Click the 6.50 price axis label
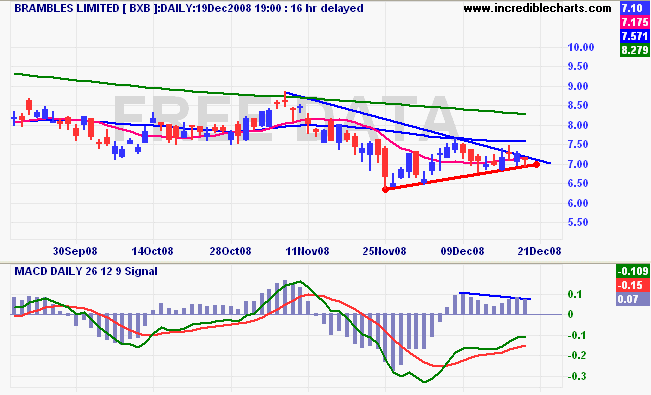Image resolution: width=651 pixels, height=395 pixels. coord(578,184)
